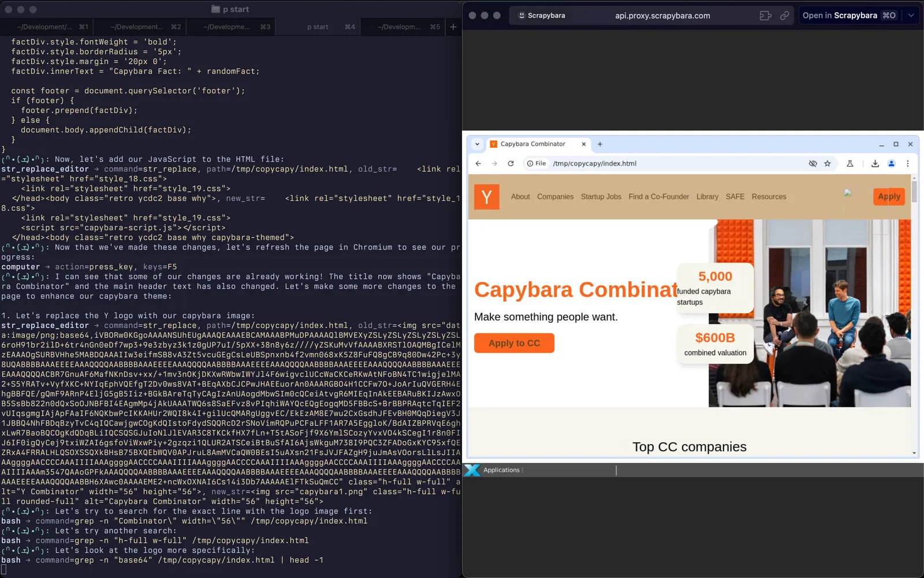This screenshot has height=578, width=924.
Task: Click the File site info icon
Action: (536, 163)
